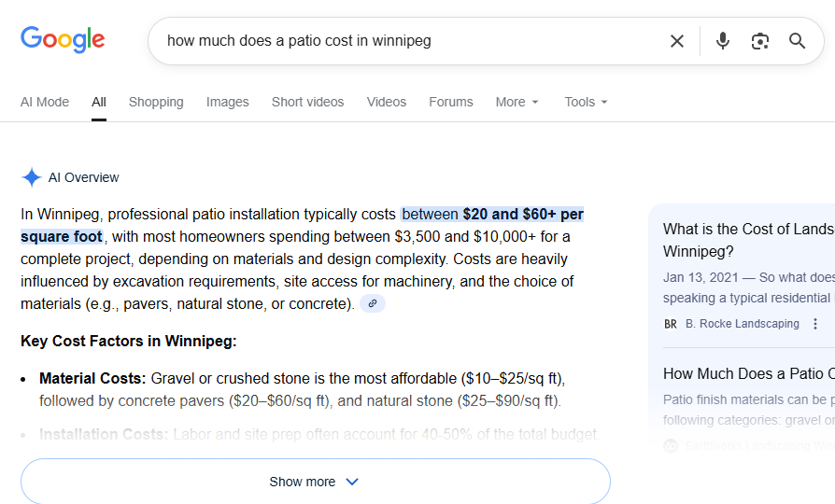Open Search by image camera icon
835x504 pixels.
(x=760, y=41)
